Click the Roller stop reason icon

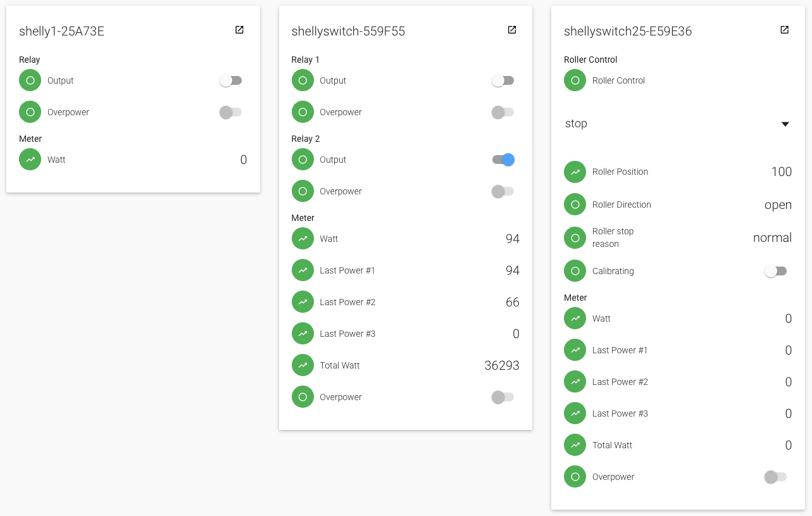[x=575, y=237]
